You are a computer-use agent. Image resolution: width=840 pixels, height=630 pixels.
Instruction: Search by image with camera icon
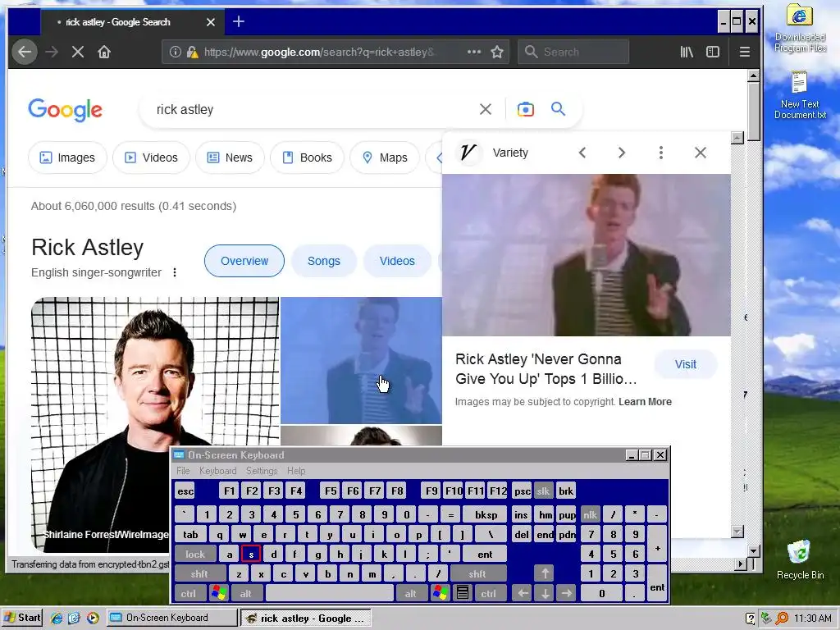pos(526,109)
